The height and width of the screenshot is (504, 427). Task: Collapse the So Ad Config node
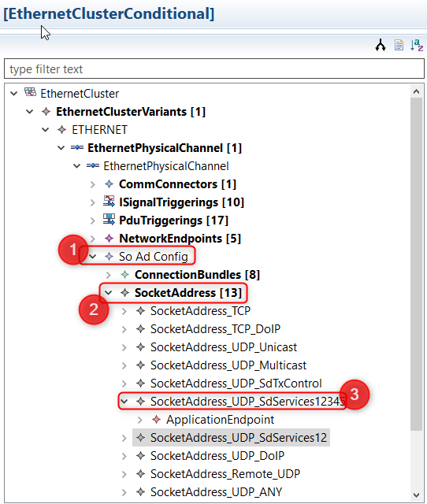(93, 257)
